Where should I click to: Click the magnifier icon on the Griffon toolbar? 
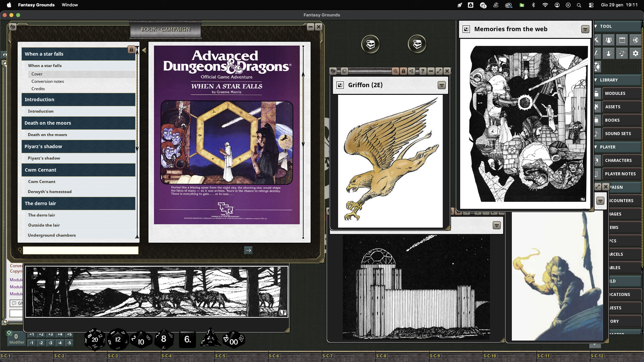(x=395, y=71)
